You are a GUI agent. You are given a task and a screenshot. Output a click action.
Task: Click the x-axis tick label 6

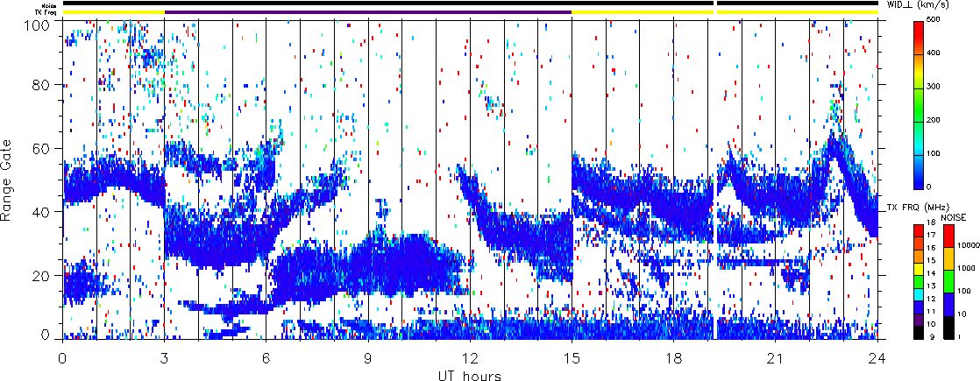click(x=266, y=358)
